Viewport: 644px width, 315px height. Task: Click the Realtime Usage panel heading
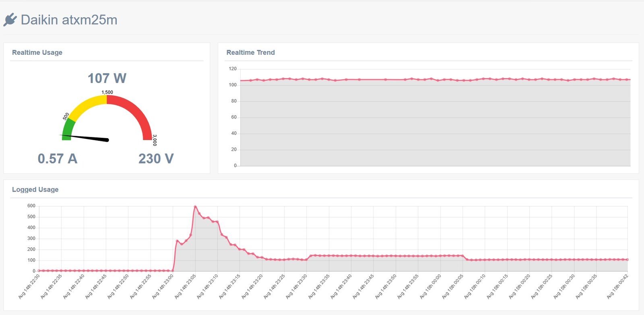pos(37,52)
